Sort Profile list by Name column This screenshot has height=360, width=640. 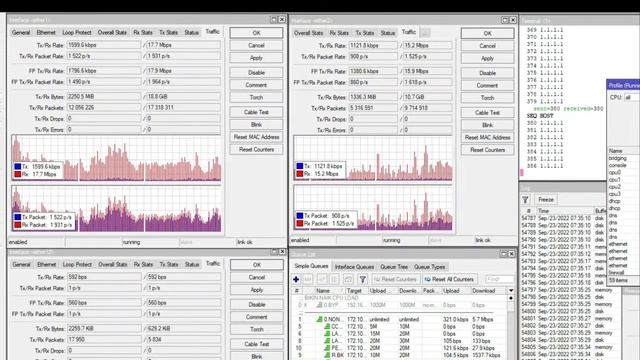(x=623, y=151)
